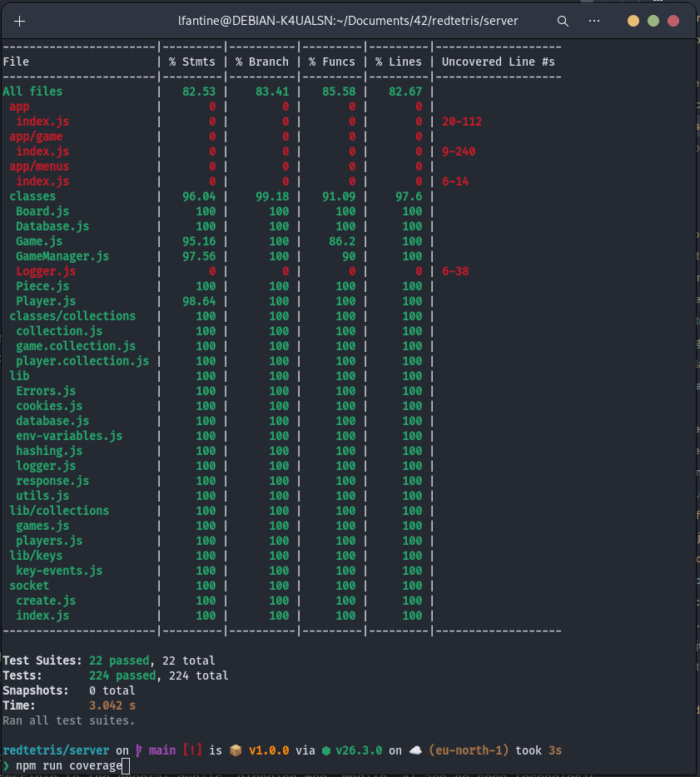Viewport: 700px width, 777px height.
Task: Click the 'lib/collections' folder row
Action: click(59, 511)
